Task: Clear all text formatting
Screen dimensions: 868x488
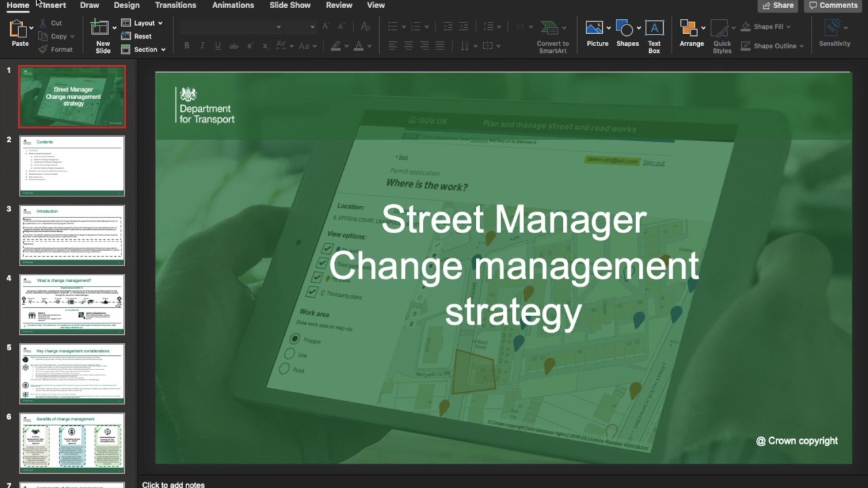Action: [x=366, y=26]
